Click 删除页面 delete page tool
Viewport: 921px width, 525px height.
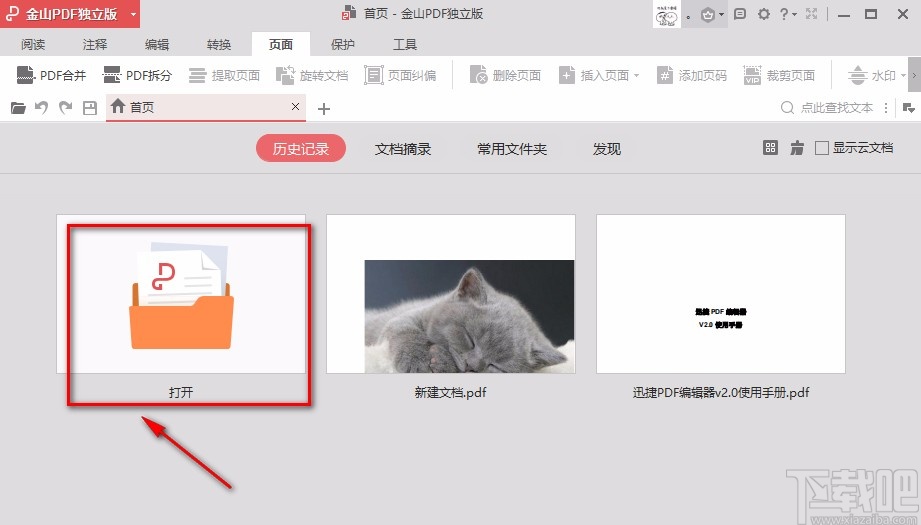(505, 75)
